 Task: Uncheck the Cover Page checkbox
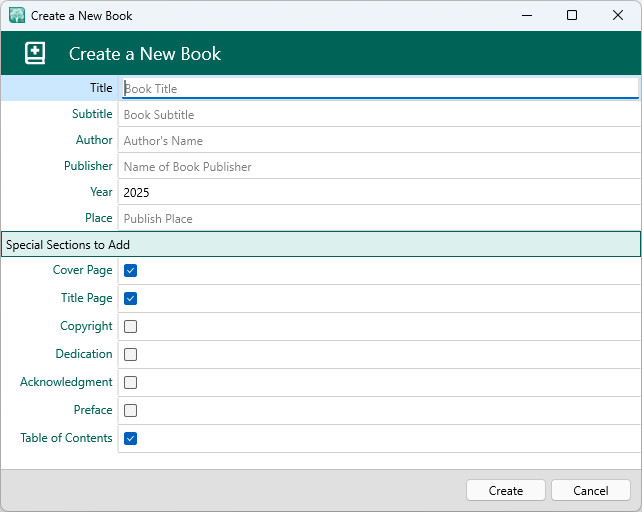click(131, 270)
